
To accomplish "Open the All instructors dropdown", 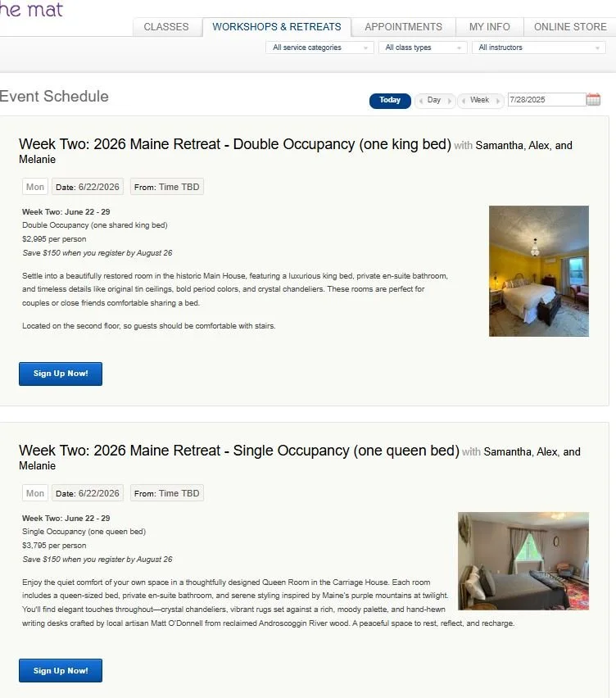I will (538, 48).
